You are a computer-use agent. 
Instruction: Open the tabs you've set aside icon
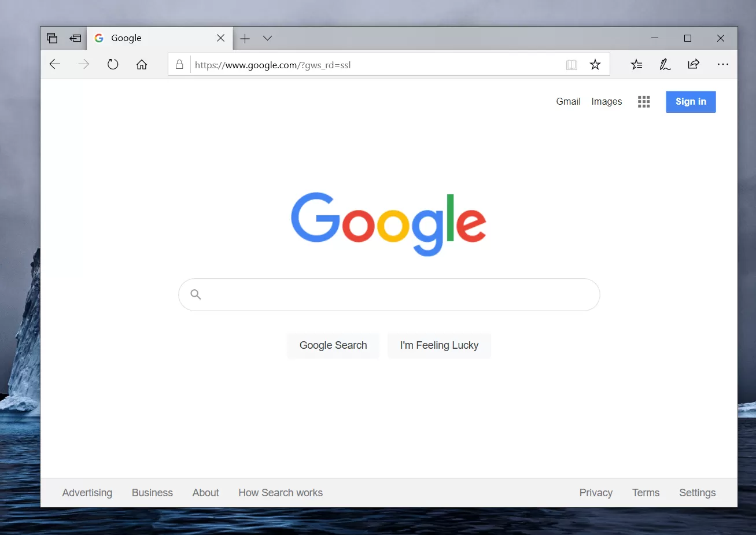tap(52, 38)
